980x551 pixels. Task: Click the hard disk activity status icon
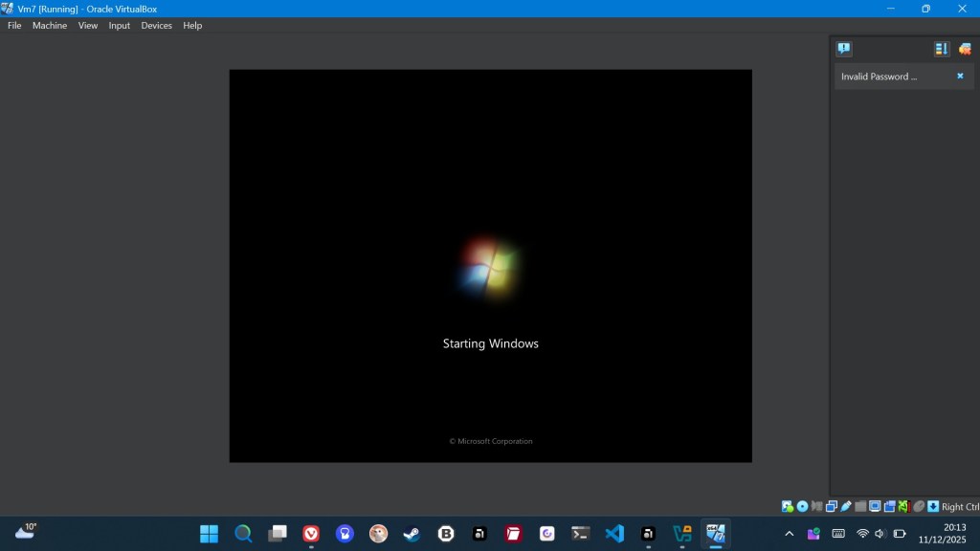[787, 506]
